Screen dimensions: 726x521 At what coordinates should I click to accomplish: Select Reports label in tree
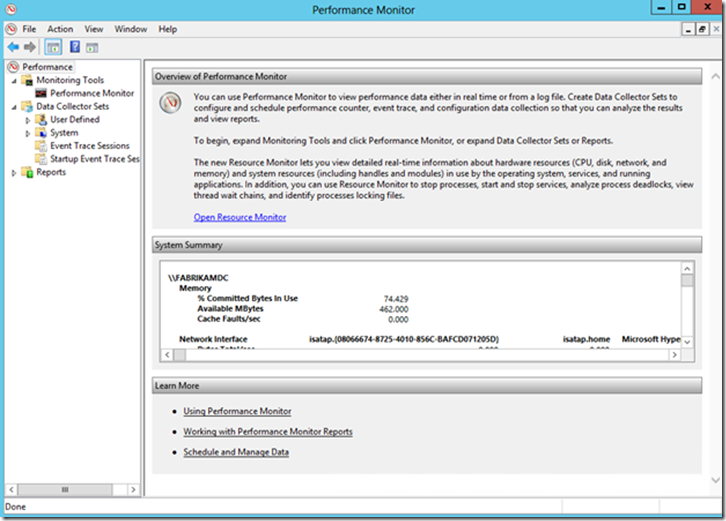(x=51, y=172)
